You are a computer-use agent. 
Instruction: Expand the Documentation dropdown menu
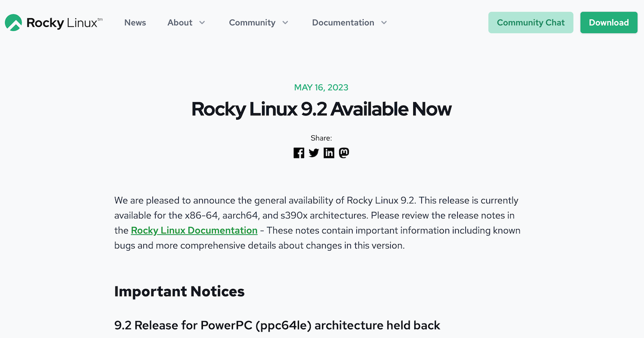[x=349, y=23]
